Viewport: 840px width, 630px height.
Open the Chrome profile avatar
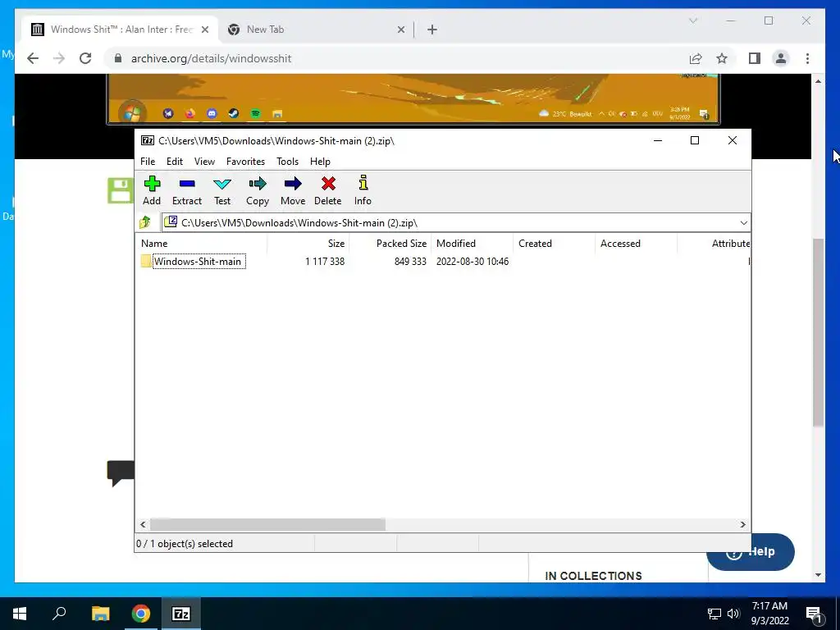[x=781, y=58]
